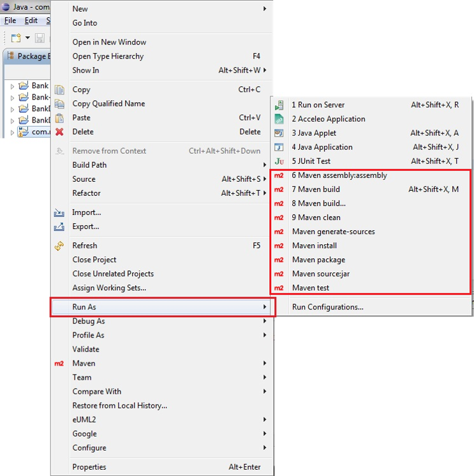Click the Refresh icon in context menu
Screen dimensions: 474x476
[x=59, y=246]
